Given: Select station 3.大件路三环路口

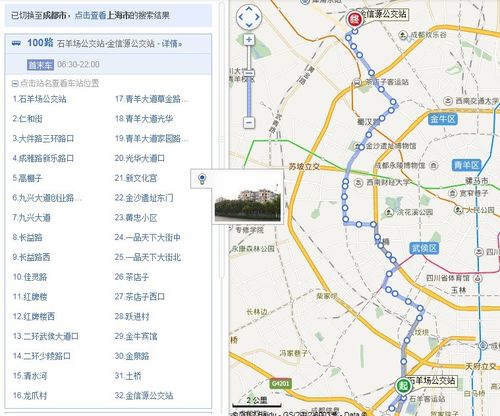Looking at the screenshot, I should point(43,139).
